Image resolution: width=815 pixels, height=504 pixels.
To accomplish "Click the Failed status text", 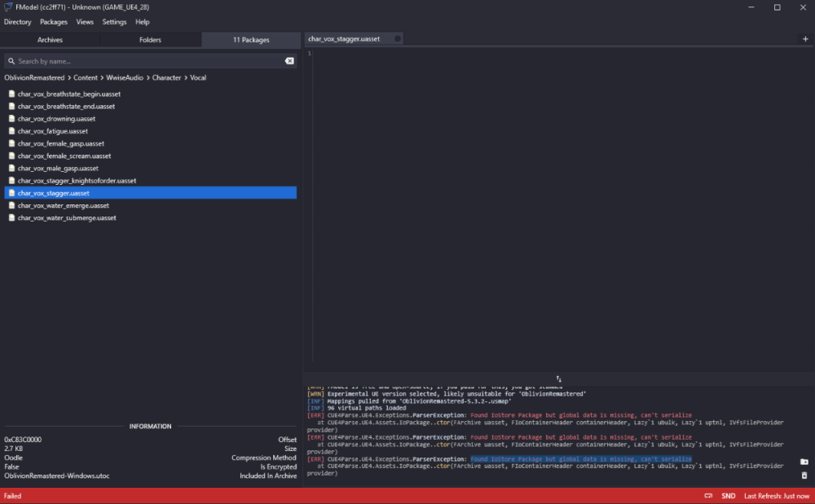I will coord(12,496).
